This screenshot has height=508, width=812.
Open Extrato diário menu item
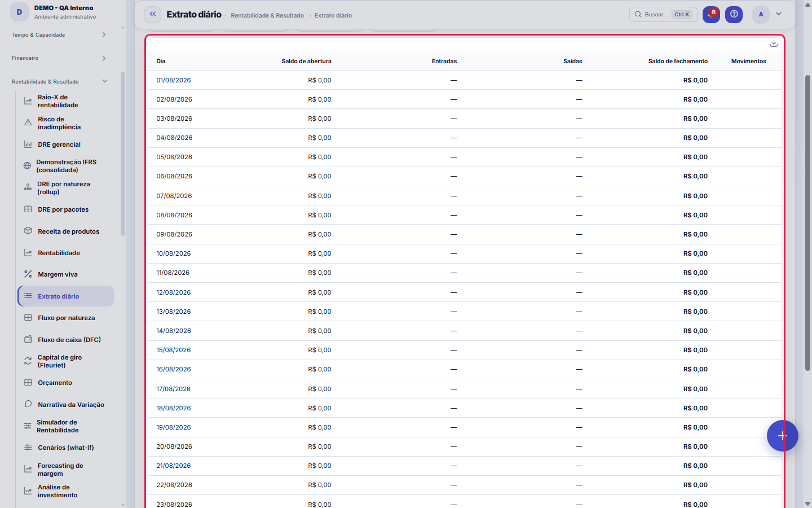click(66, 296)
